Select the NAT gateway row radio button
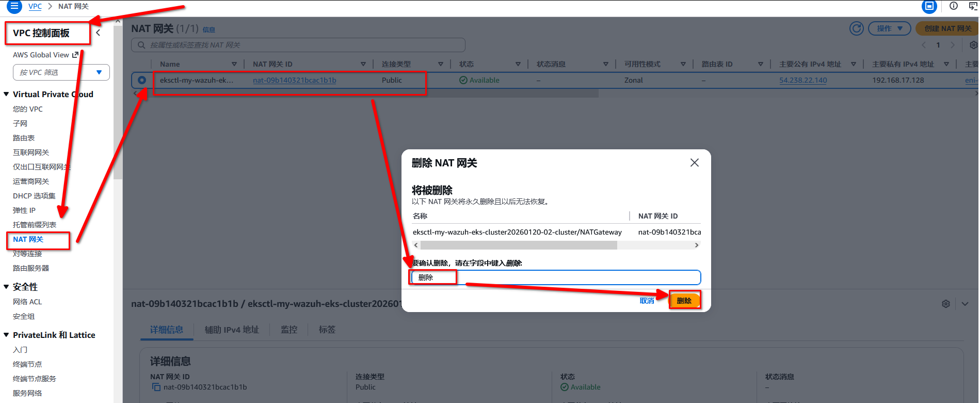 click(142, 80)
